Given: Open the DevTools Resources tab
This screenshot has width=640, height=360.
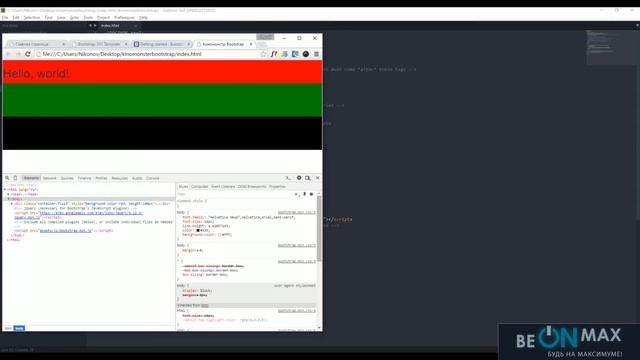Looking at the screenshot, I should [x=120, y=178].
